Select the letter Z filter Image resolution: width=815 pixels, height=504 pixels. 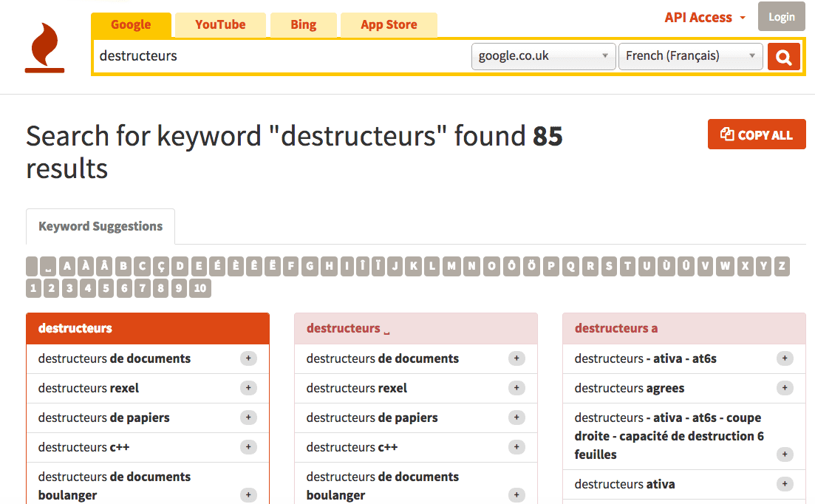781,266
